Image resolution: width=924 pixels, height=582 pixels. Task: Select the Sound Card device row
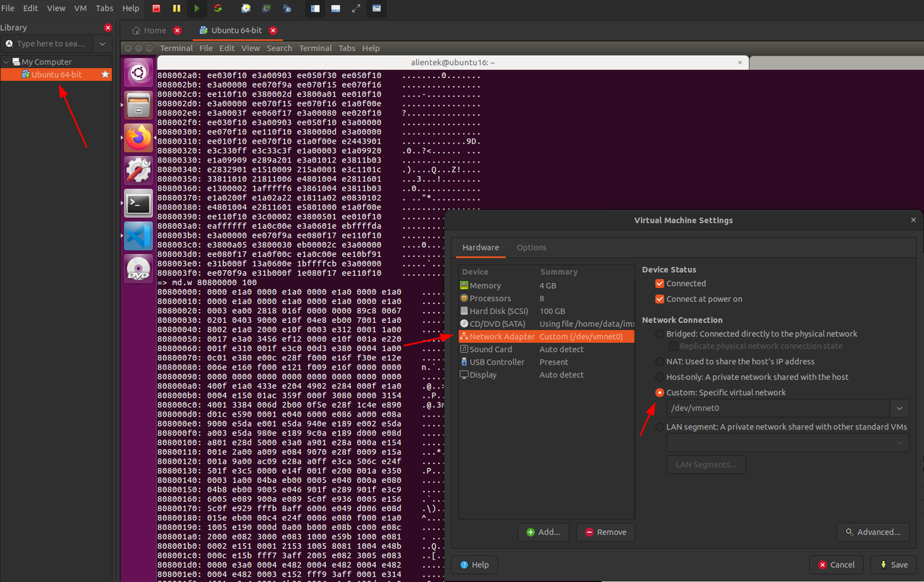546,349
